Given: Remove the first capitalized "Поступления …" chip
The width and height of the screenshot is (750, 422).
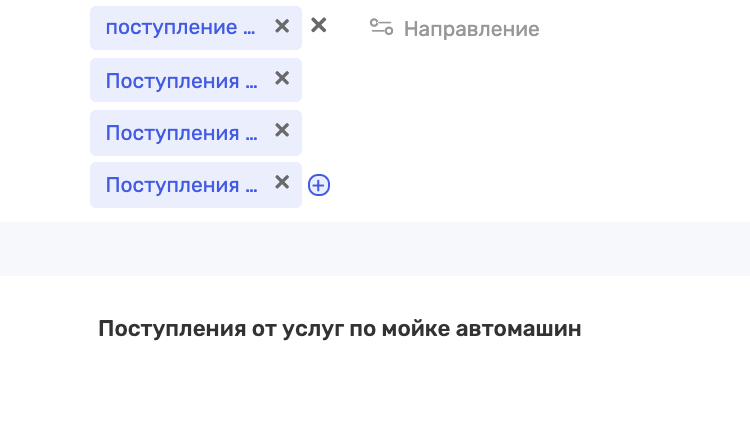Looking at the screenshot, I should [x=282, y=78].
